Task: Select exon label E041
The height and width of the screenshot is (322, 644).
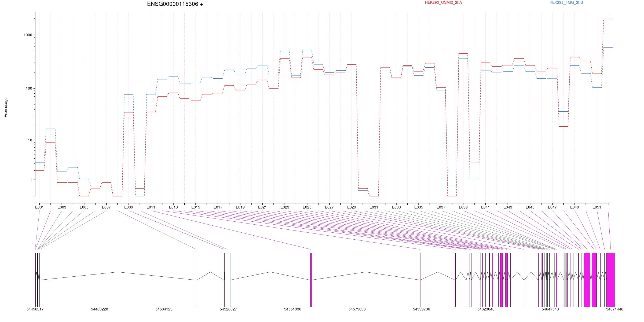Action: point(485,207)
